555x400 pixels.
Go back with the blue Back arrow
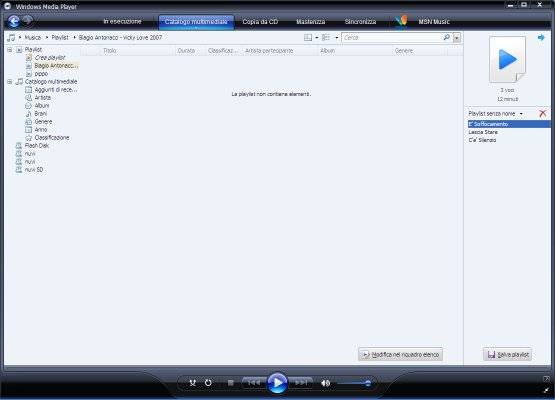[14, 22]
